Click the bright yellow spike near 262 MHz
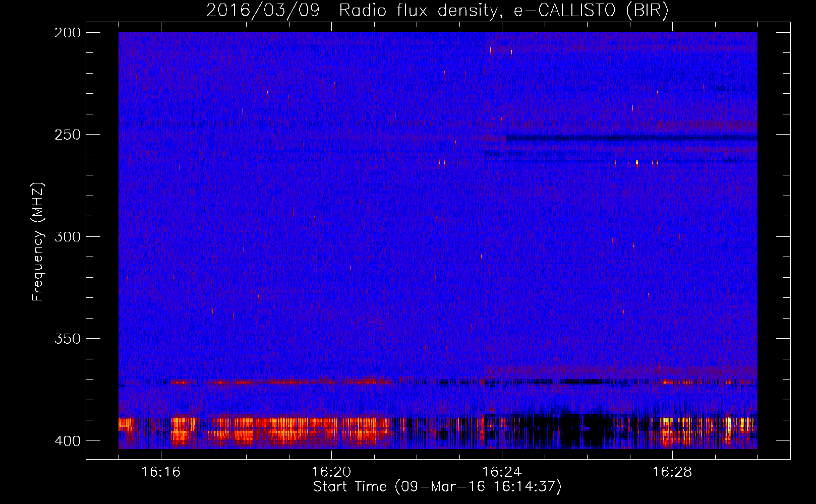816x504 pixels. (637, 162)
